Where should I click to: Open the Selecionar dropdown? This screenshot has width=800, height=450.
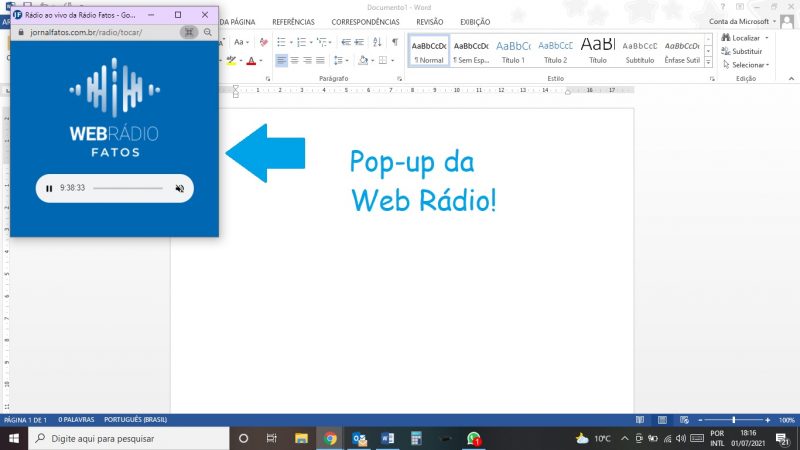746,65
